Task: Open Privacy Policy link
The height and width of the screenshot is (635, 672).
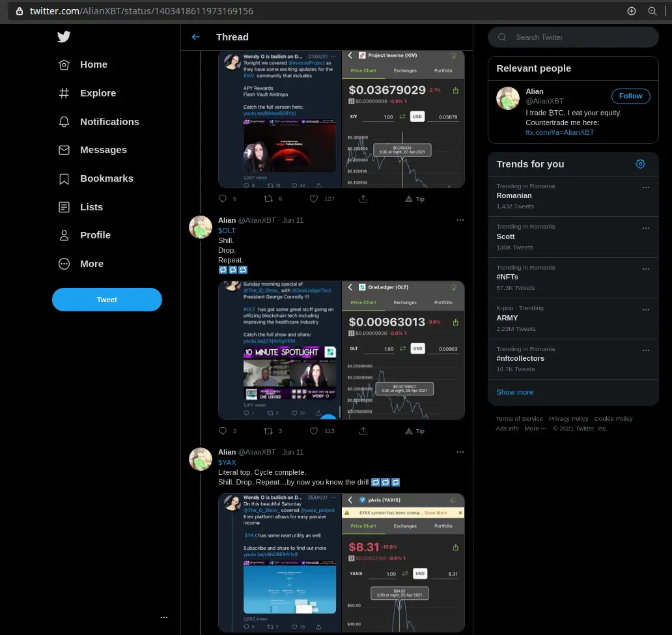Action: [568, 419]
